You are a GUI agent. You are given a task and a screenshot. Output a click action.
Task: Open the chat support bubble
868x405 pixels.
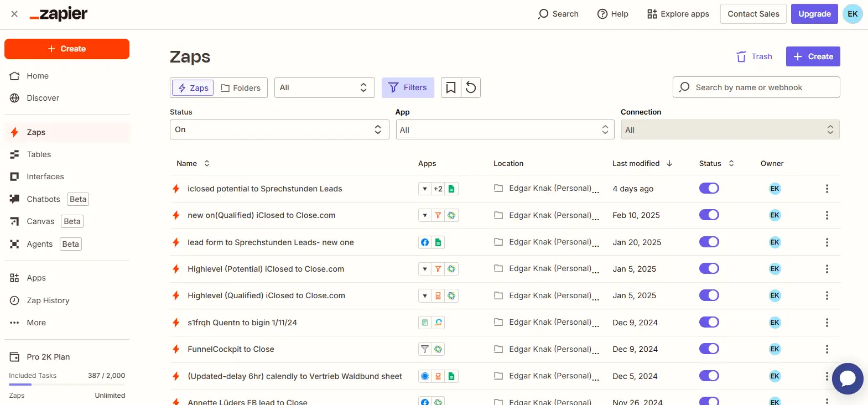point(847,378)
